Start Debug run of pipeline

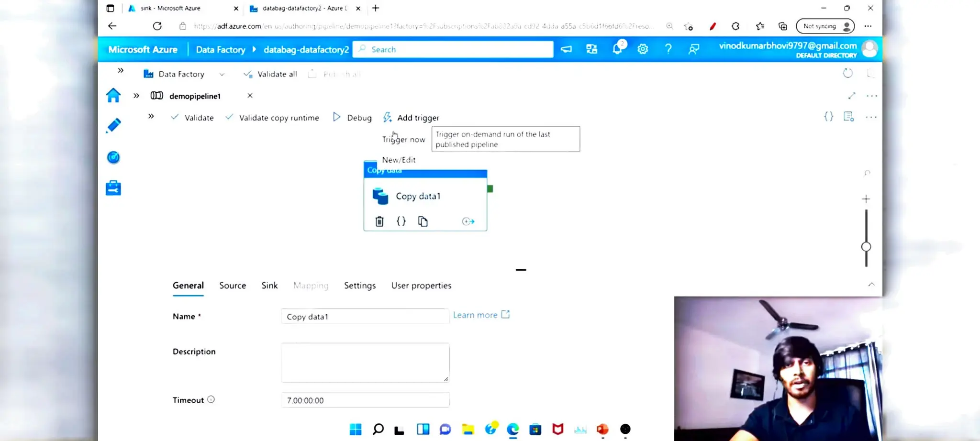352,118
